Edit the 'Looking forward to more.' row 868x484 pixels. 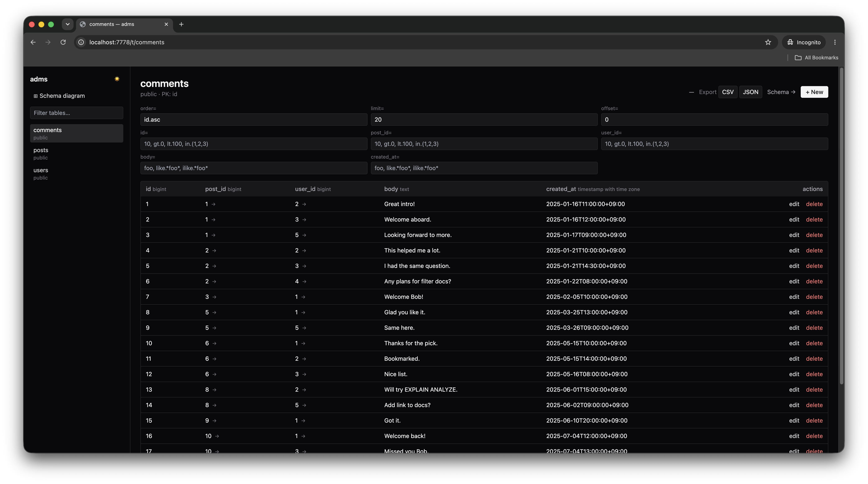(x=794, y=235)
